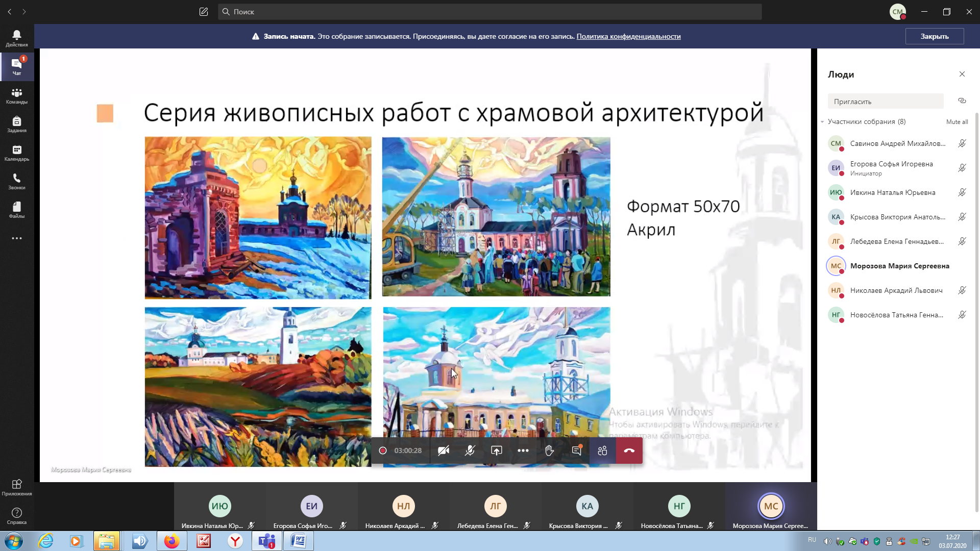
Task: Copy meeting join link icon
Action: click(x=962, y=101)
